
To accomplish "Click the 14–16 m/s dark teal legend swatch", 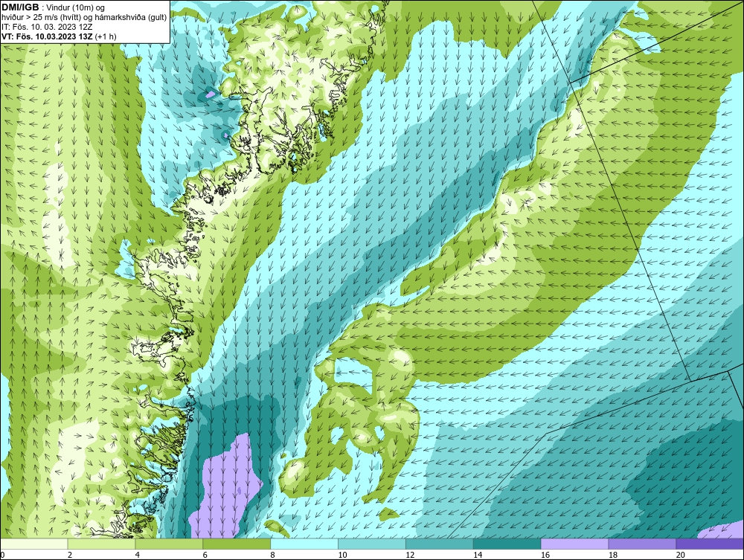I will pos(507,544).
